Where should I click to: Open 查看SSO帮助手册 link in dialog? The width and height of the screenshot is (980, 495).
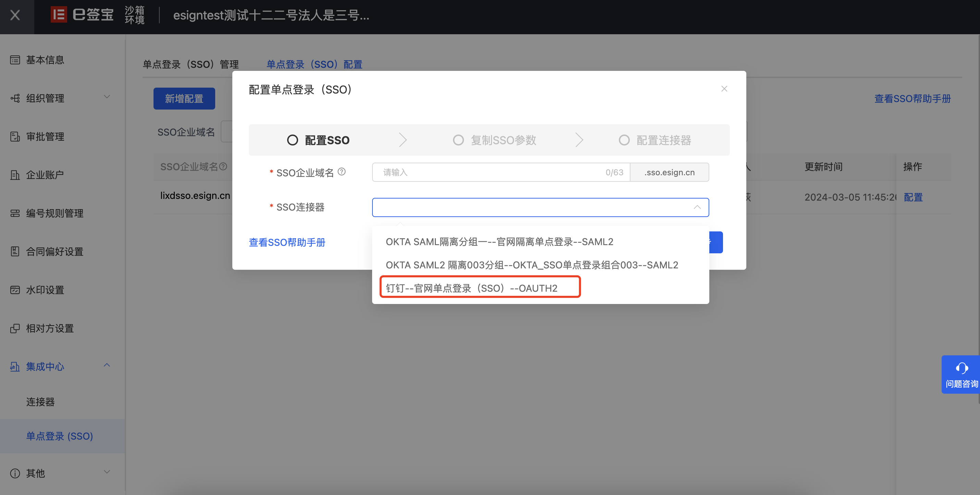coord(287,242)
